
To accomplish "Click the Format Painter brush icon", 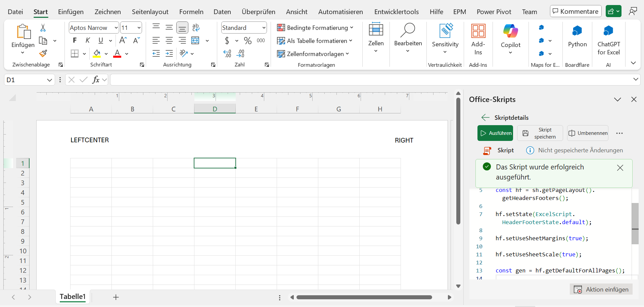I will pyautogui.click(x=43, y=53).
